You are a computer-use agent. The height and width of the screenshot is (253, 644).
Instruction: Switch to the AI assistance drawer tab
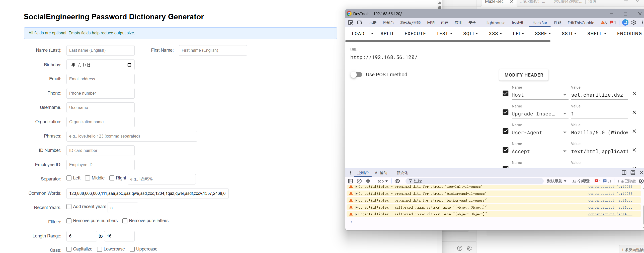point(381,173)
